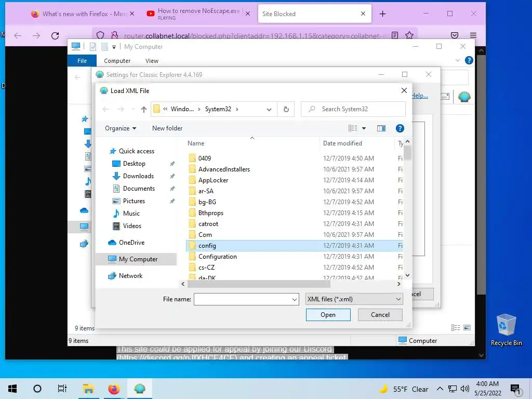Reload the page in Firefox
The height and width of the screenshot is (399, 532).
(x=55, y=36)
